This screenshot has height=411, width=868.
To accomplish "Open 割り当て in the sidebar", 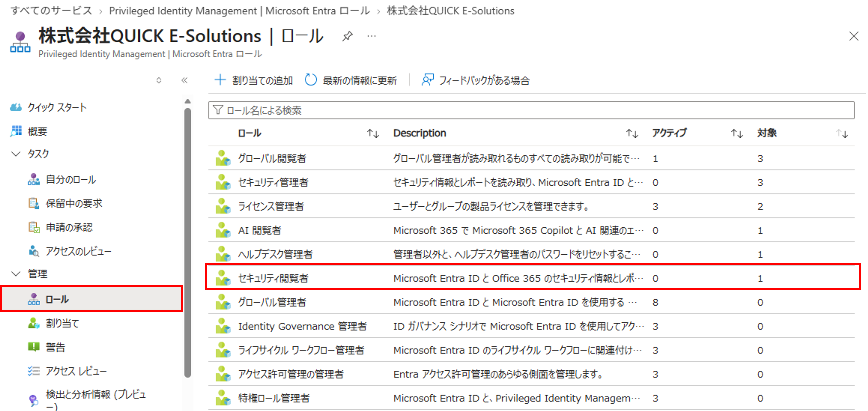I will tap(62, 323).
